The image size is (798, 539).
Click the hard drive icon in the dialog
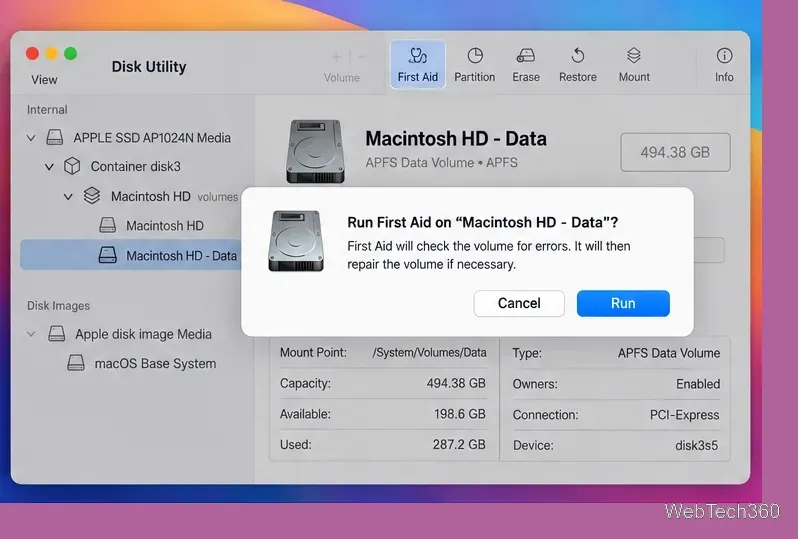coord(296,241)
